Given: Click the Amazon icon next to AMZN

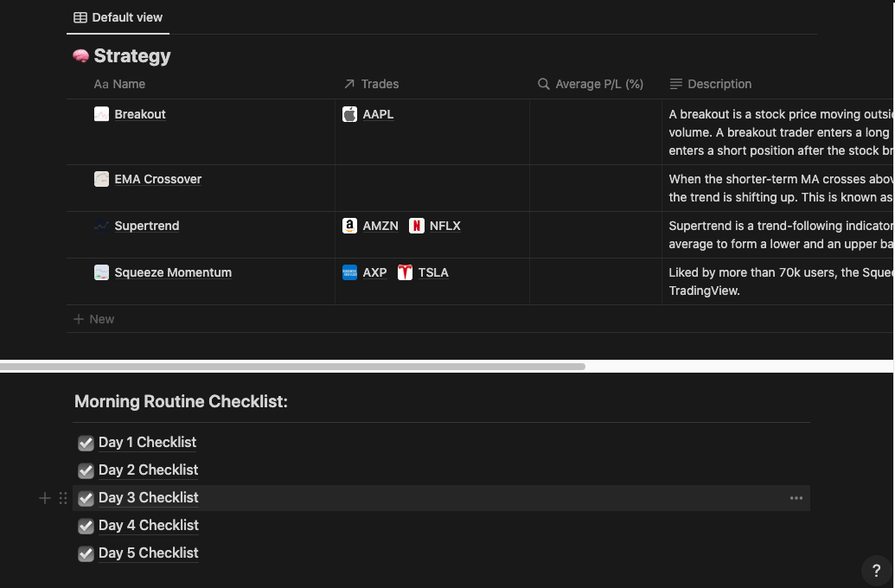Looking at the screenshot, I should [349, 226].
